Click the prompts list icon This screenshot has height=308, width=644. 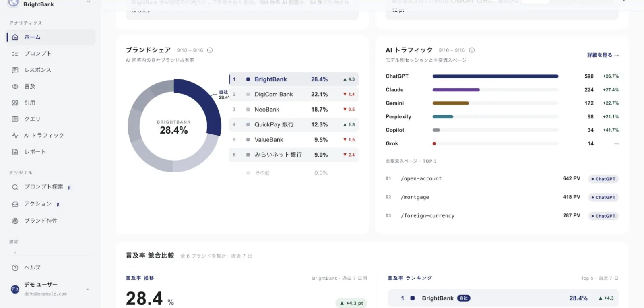(15, 54)
